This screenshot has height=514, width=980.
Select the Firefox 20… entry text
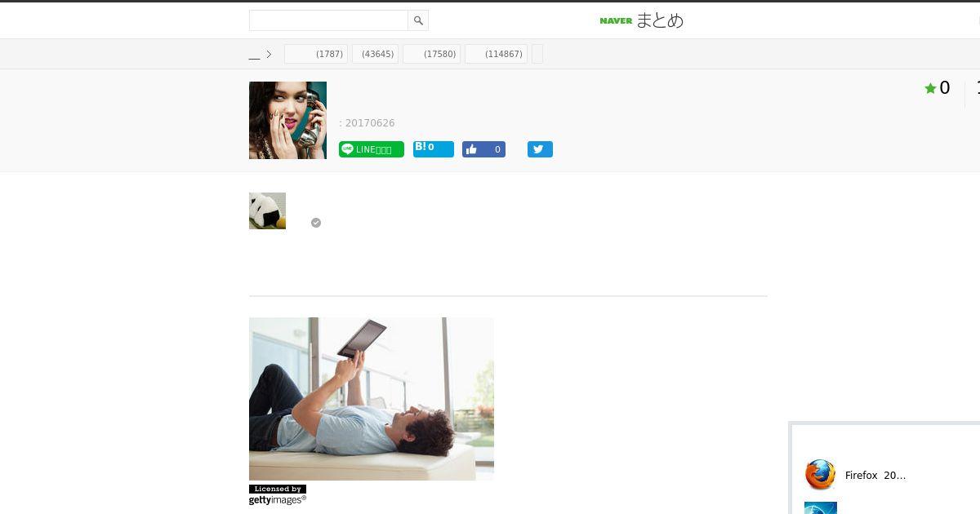tap(875, 476)
